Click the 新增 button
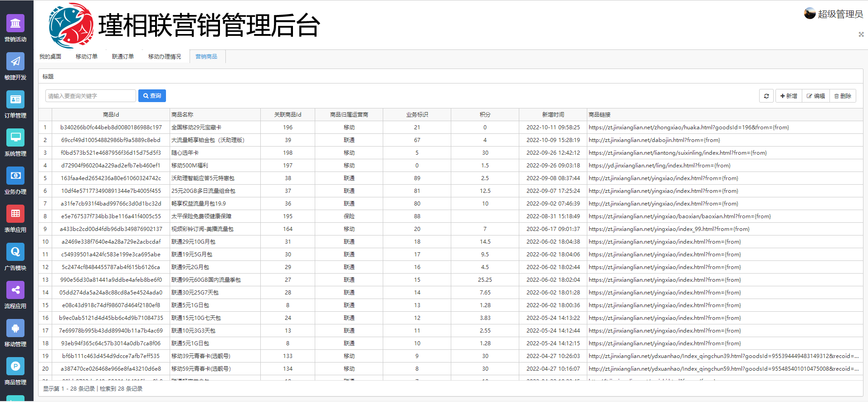This screenshot has width=868, height=402. coord(789,96)
